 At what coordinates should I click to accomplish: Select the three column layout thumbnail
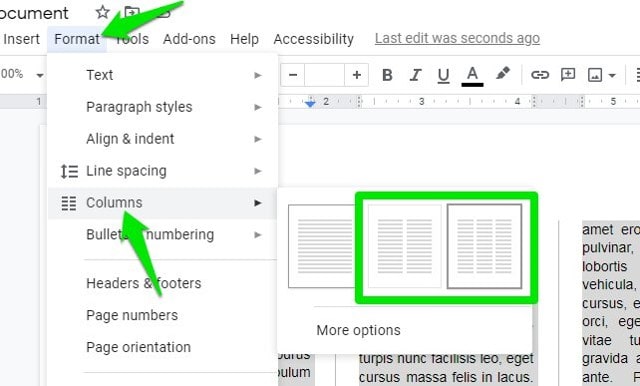click(x=484, y=246)
